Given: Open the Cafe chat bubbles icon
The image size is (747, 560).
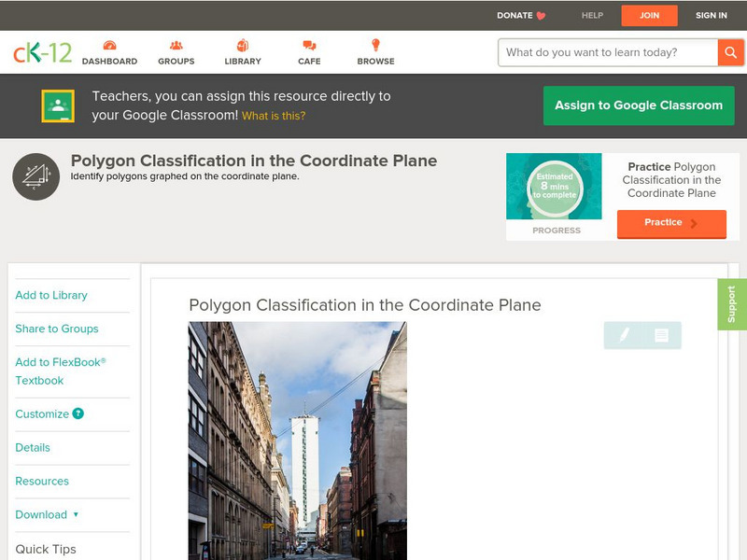Looking at the screenshot, I should 309,45.
